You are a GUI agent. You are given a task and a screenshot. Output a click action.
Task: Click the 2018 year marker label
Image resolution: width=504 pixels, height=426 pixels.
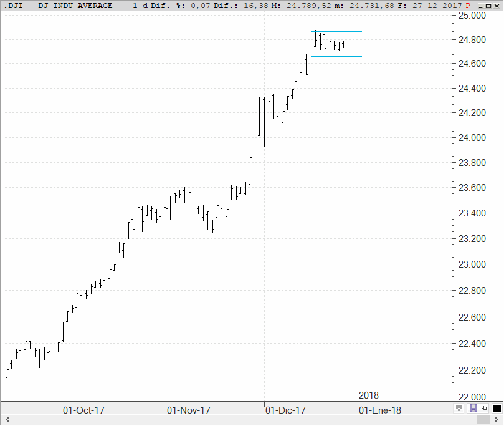369,395
